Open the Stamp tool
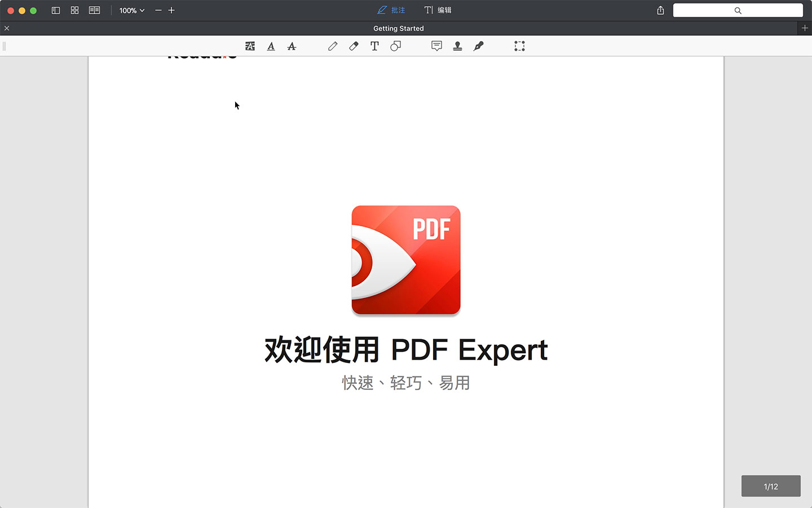The image size is (812, 508). point(457,46)
